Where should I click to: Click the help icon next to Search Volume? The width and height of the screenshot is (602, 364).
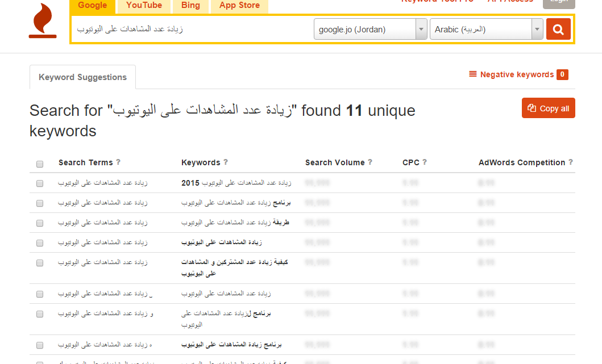tap(370, 162)
